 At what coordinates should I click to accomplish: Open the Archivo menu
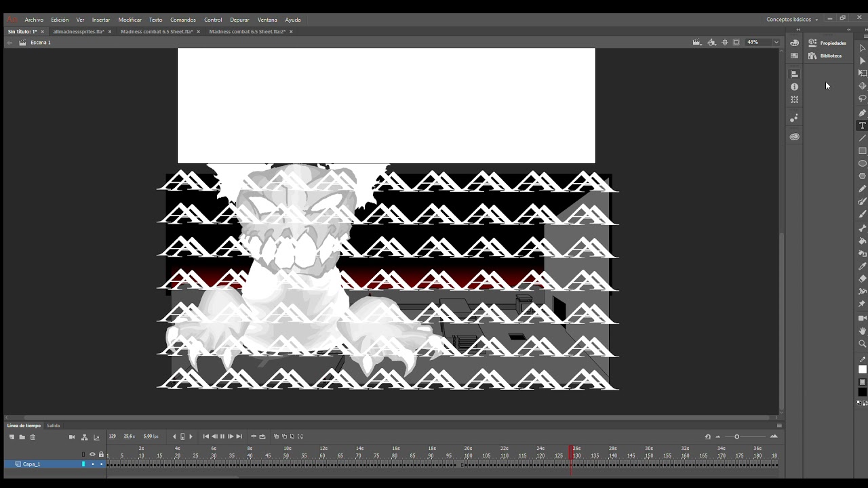coord(34,20)
